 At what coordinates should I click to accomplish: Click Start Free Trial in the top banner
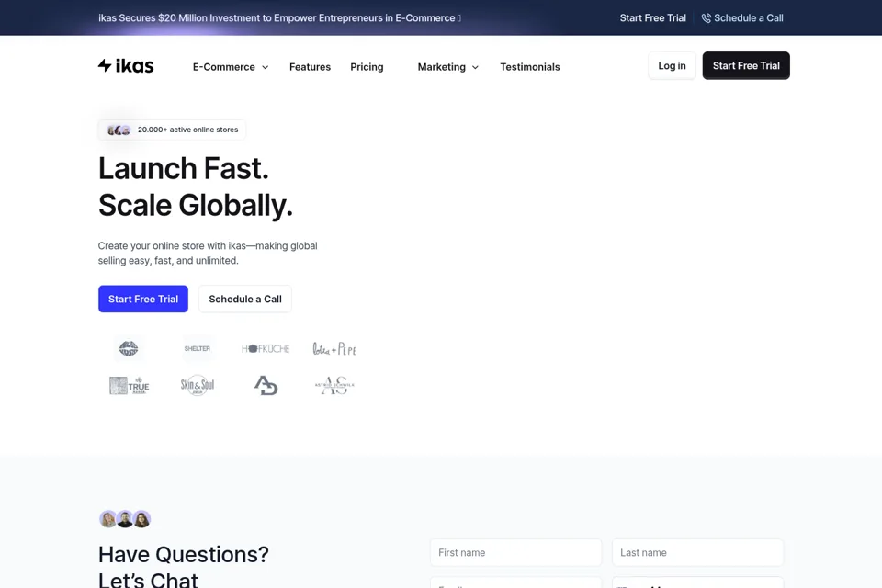[652, 18]
